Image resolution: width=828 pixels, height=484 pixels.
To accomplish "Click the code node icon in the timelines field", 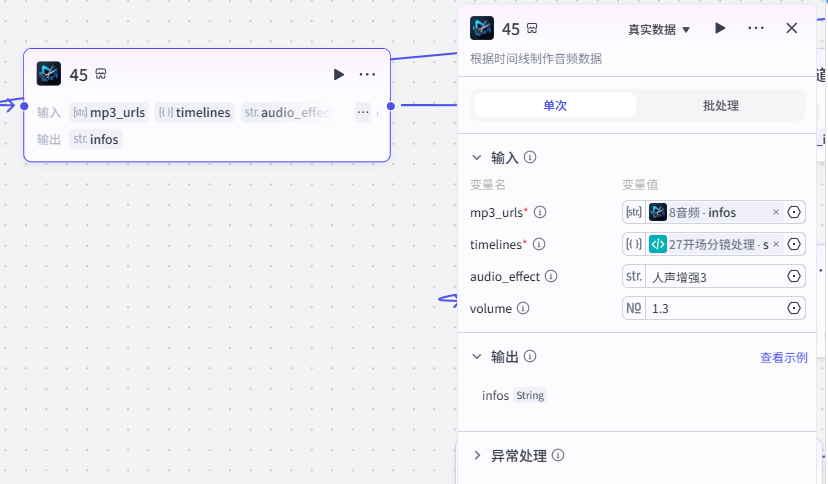I will [657, 244].
